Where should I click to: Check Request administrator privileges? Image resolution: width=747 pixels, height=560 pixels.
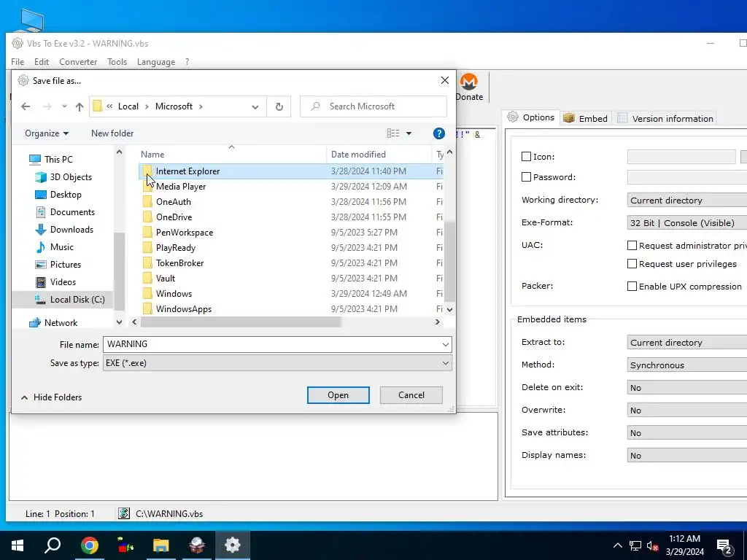[x=632, y=246]
